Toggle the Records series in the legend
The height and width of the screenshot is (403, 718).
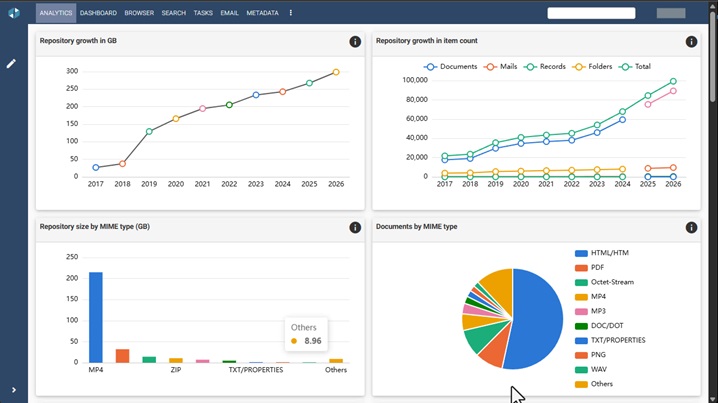tap(545, 66)
